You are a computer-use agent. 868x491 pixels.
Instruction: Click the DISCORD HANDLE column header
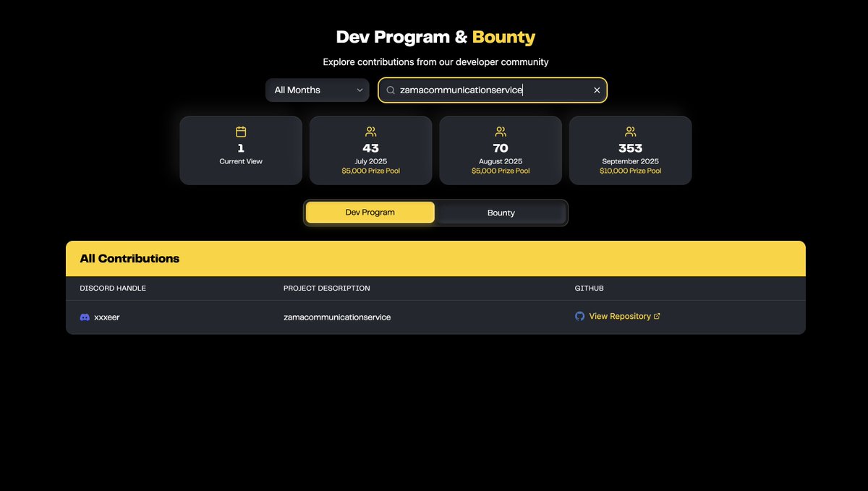click(113, 289)
